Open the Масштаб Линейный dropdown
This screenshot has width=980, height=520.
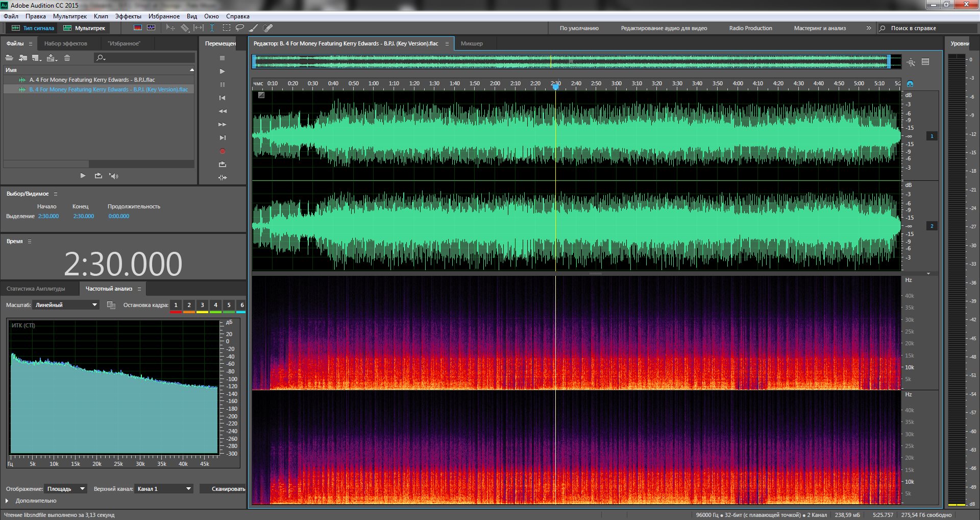(66, 305)
